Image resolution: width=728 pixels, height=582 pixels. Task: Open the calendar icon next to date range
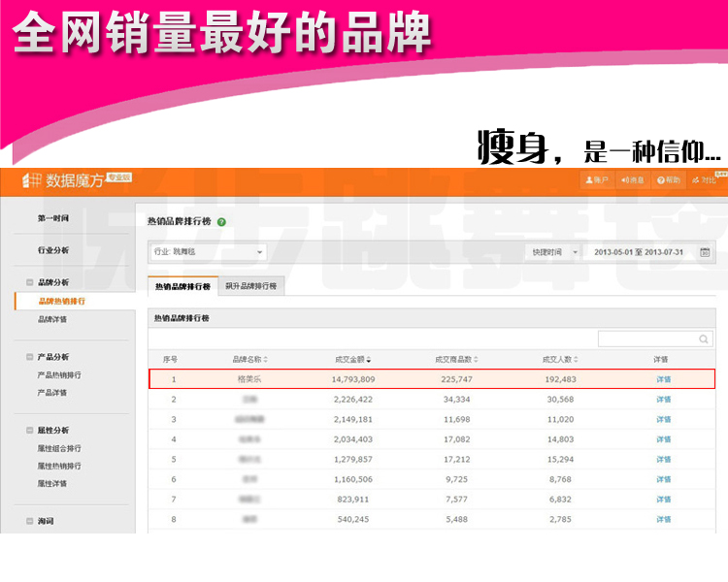click(x=705, y=252)
